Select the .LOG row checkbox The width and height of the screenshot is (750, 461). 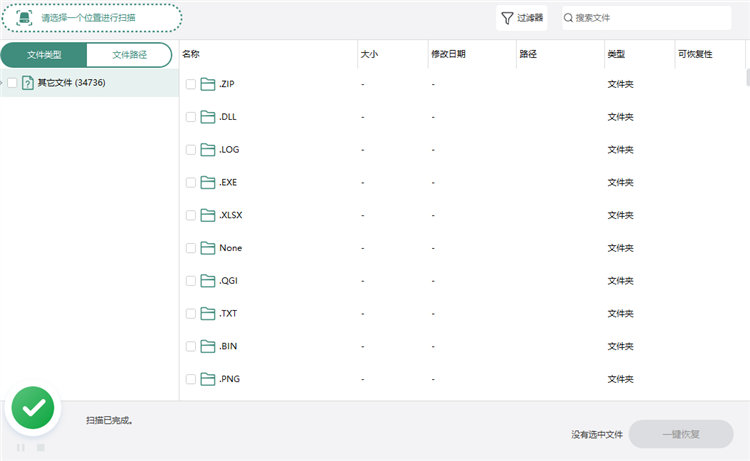click(x=190, y=150)
